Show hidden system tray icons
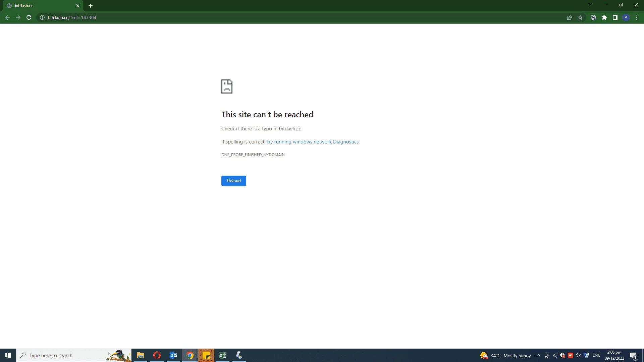The height and width of the screenshot is (362, 644). click(x=538, y=355)
